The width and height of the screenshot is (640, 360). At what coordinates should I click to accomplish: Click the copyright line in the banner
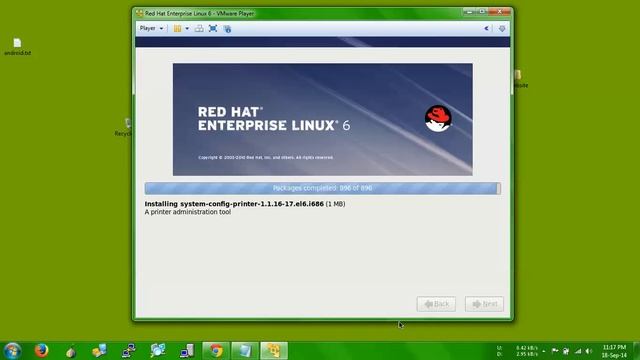coord(266,158)
